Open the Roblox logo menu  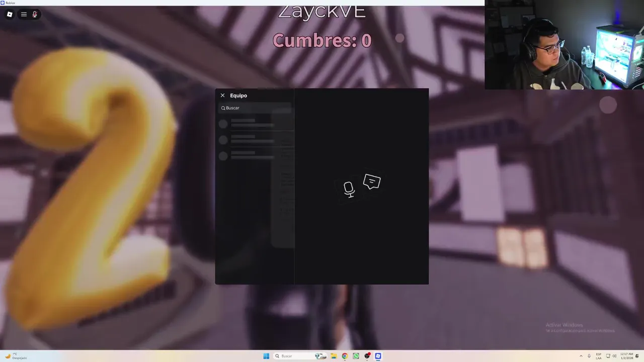click(x=10, y=14)
